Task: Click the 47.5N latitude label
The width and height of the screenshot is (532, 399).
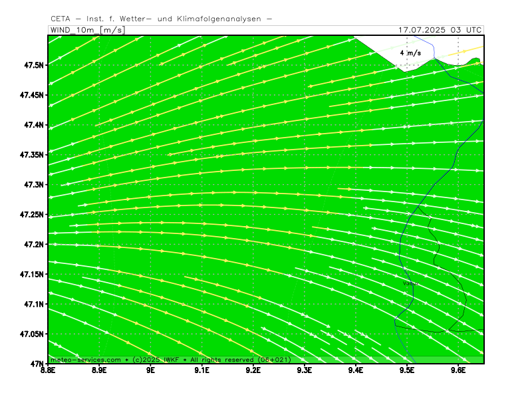Action: pyautogui.click(x=34, y=65)
